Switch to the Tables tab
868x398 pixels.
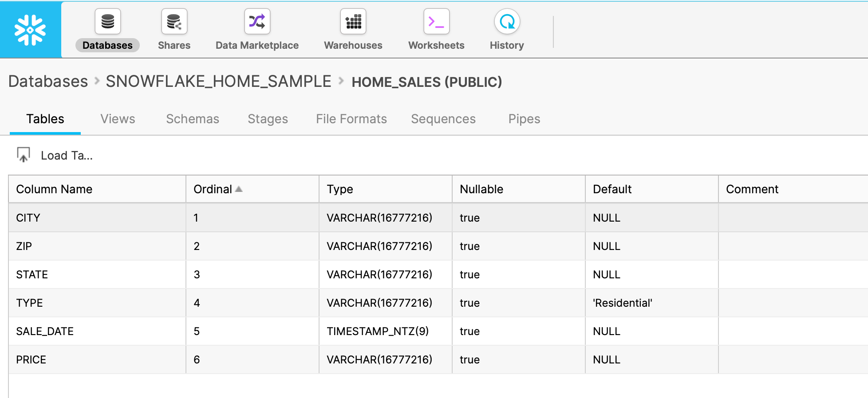(45, 119)
